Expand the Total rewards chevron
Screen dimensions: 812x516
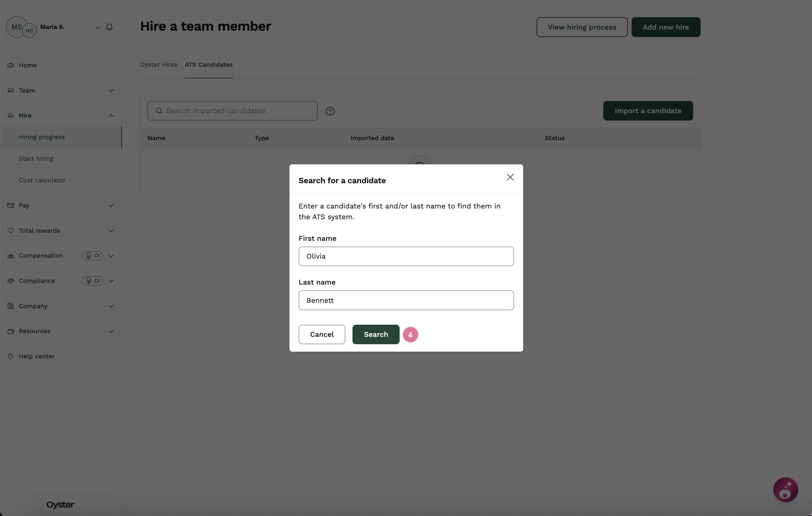pyautogui.click(x=111, y=230)
